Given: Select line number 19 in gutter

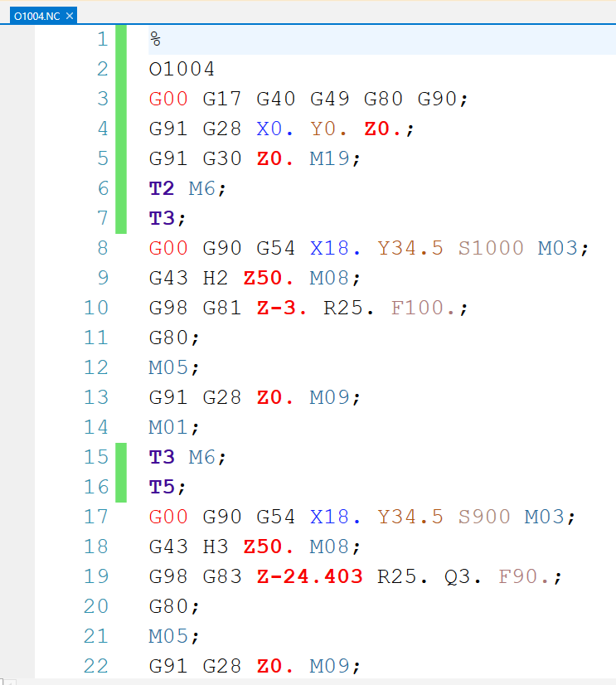Looking at the screenshot, I should [96, 576].
